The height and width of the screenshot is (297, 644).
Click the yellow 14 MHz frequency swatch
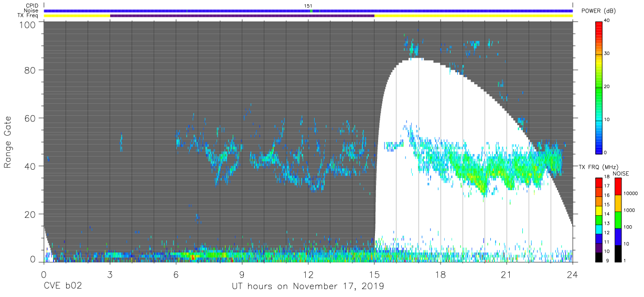598,211
